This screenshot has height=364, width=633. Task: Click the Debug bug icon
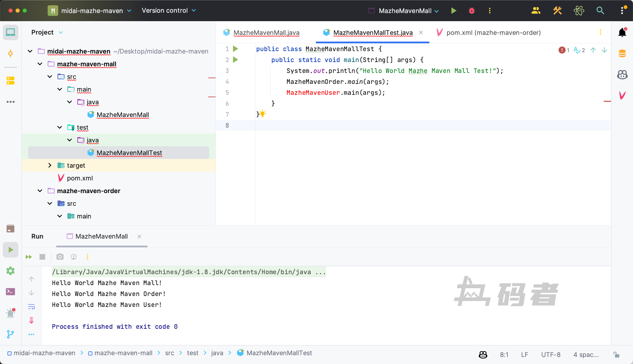(471, 11)
